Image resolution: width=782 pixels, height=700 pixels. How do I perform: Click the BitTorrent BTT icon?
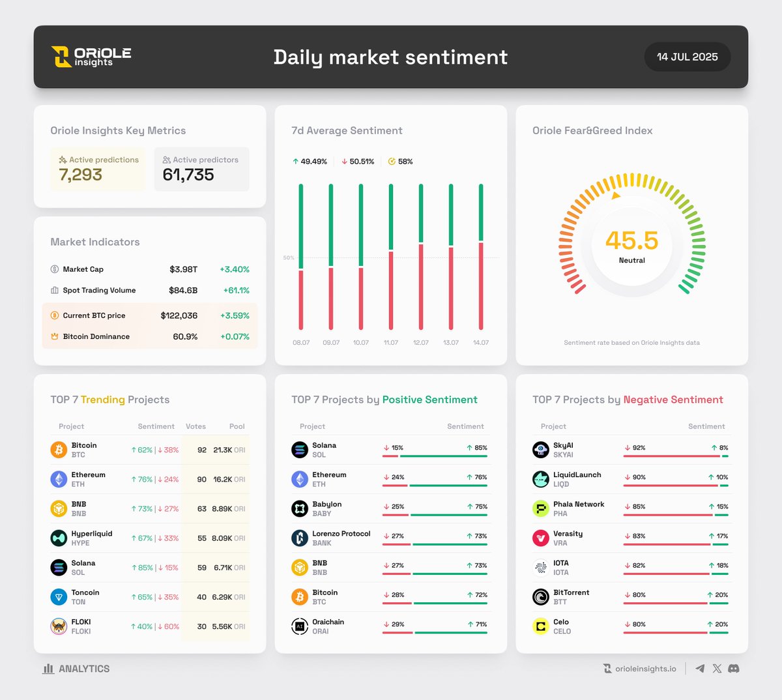point(541,596)
